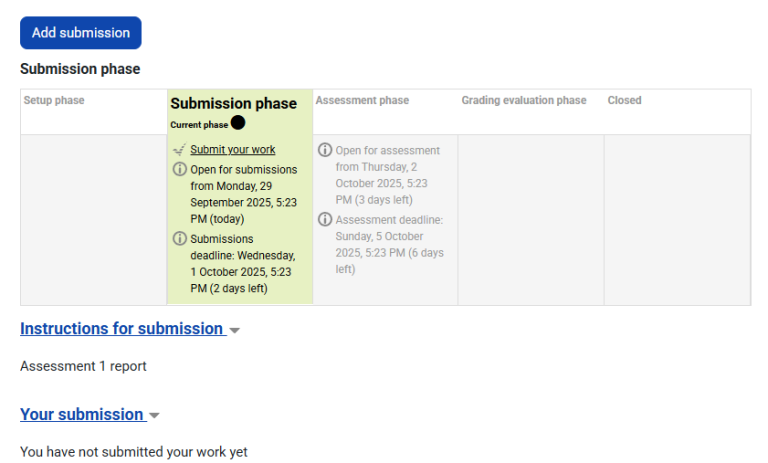Collapse the Instructions for submission section arrow
The height and width of the screenshot is (463, 768).
235,330
